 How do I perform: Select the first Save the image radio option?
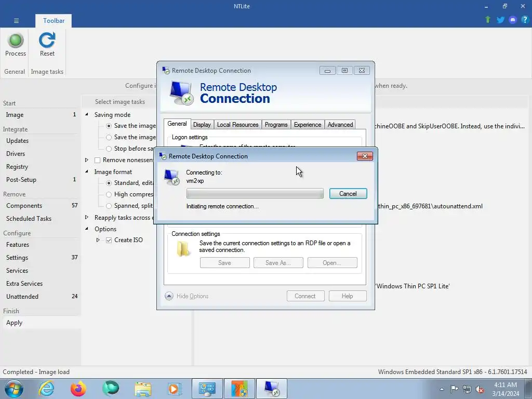coord(109,126)
